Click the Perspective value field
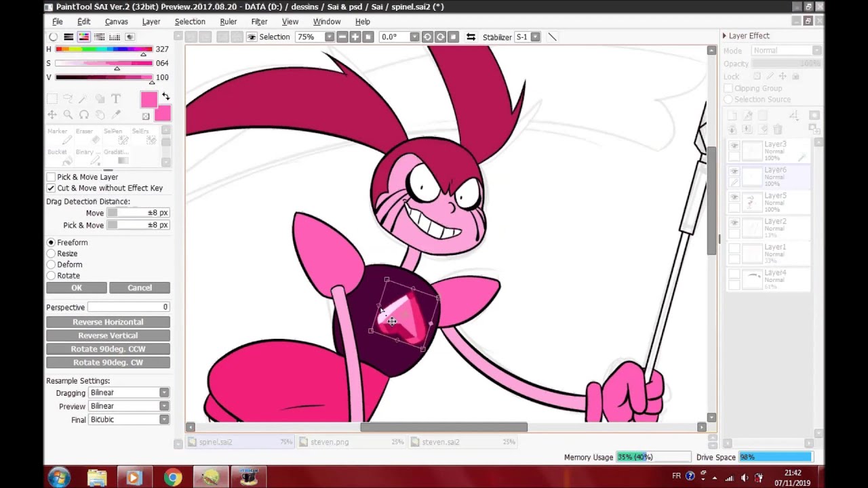868x488 pixels. [x=128, y=308]
